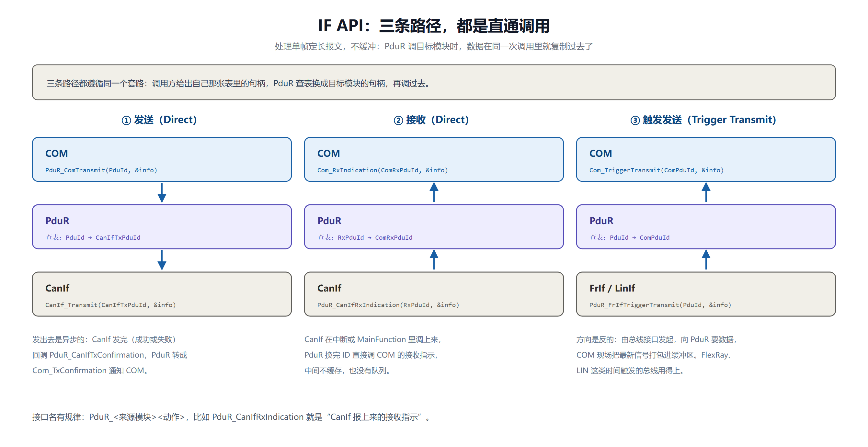Image resolution: width=868 pixels, height=447 pixels.
Task: Select heading '② 接收（Direct）'
Action: (431, 120)
